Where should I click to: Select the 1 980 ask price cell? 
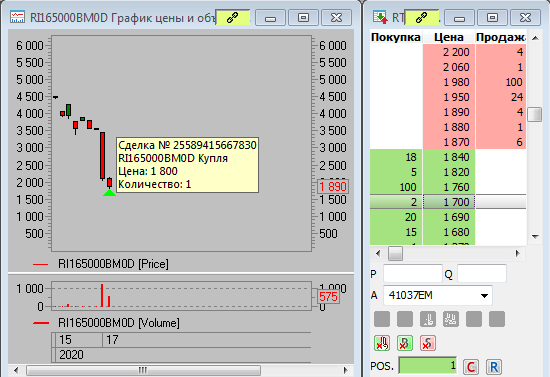click(449, 82)
